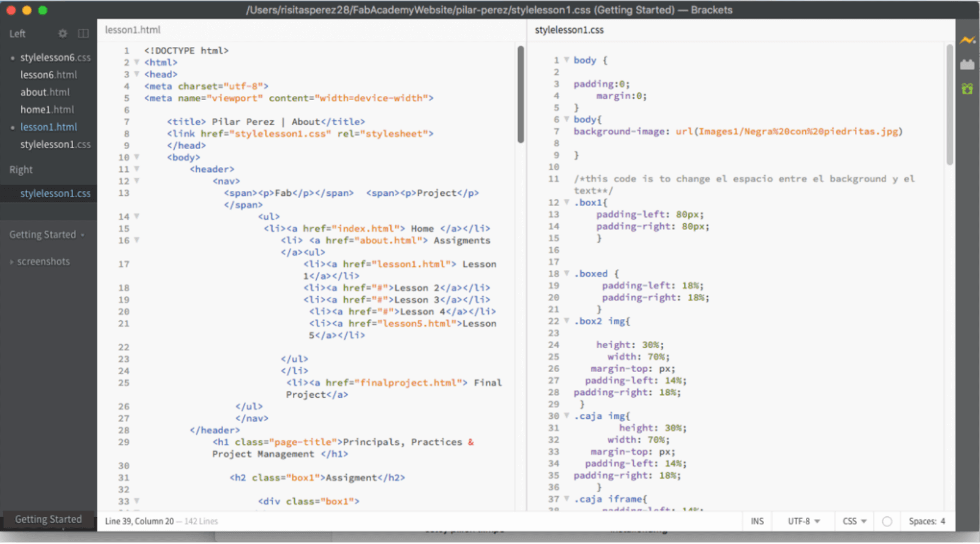Select lesson1.html in Left working files
Image resolution: width=980 pixels, height=544 pixels.
(x=48, y=127)
